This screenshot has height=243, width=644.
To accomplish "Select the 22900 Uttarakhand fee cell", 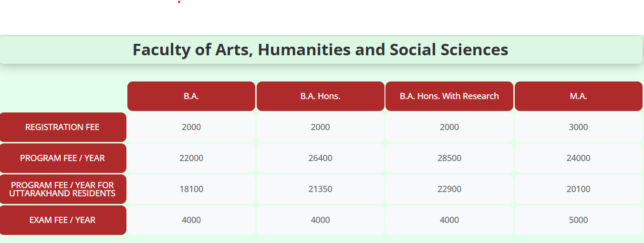I will pos(449,189).
